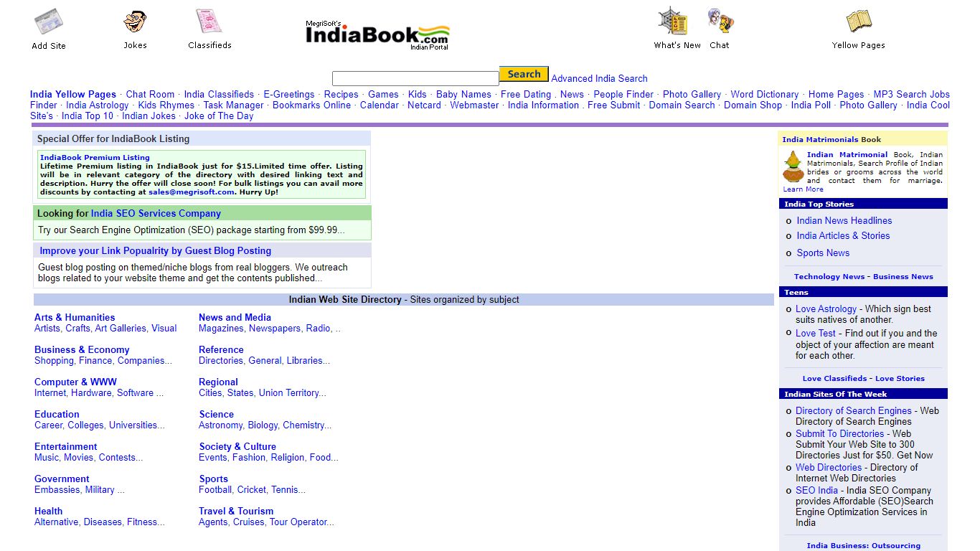
Task: Open IndiaBook Premium Listing link
Action: point(95,157)
